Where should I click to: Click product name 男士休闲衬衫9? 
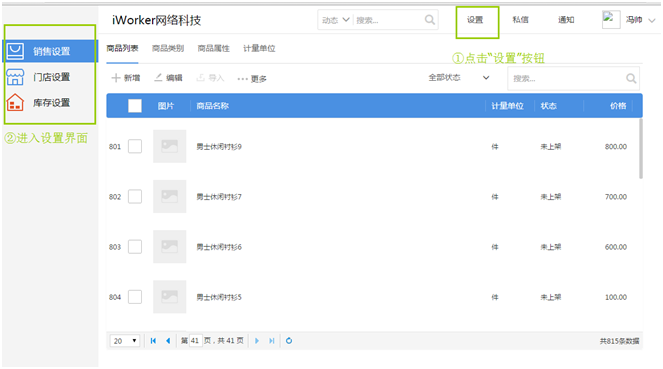pos(219,147)
